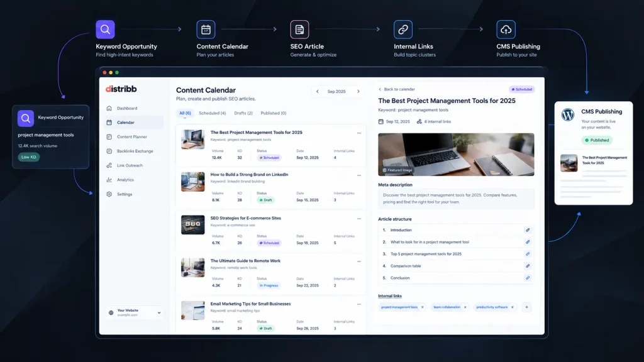Screen dimensions: 644x362
Task: Click the distribb logo
Action: tap(121, 89)
